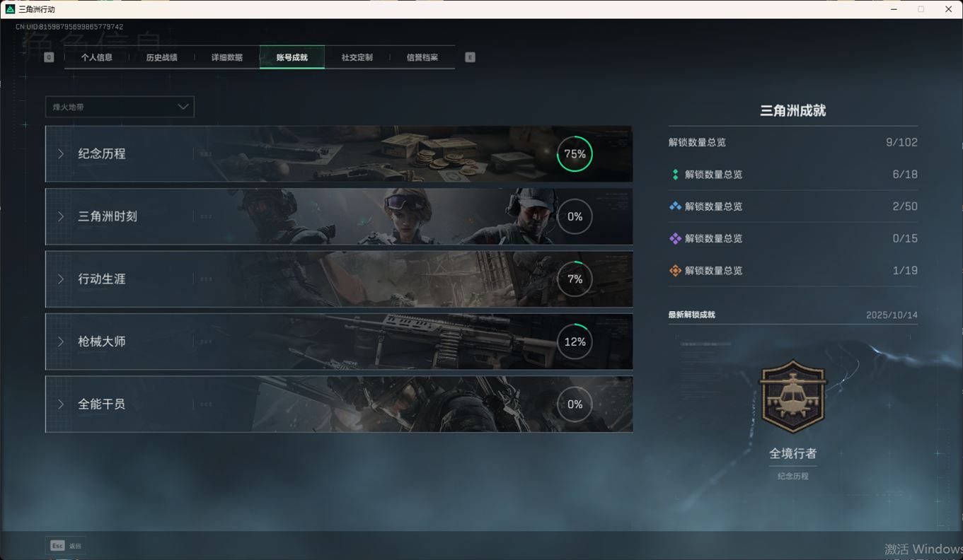Click the 75% progress circle on 纪念历程

575,154
